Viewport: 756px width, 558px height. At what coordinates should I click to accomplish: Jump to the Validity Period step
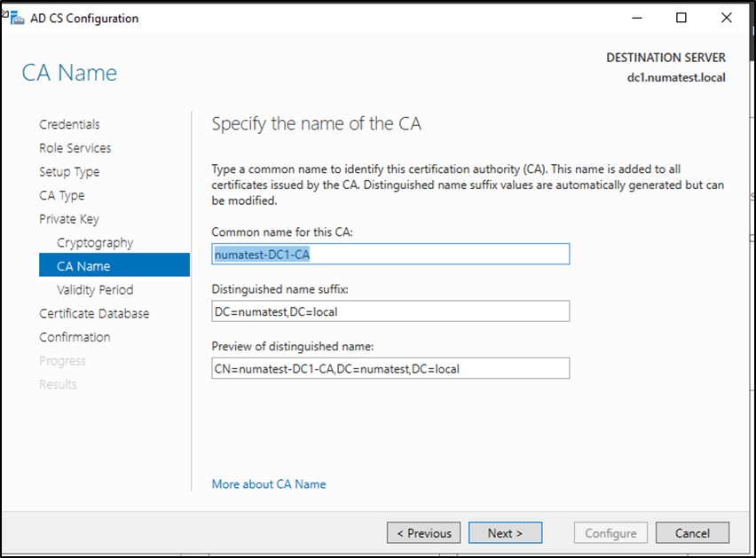(95, 290)
